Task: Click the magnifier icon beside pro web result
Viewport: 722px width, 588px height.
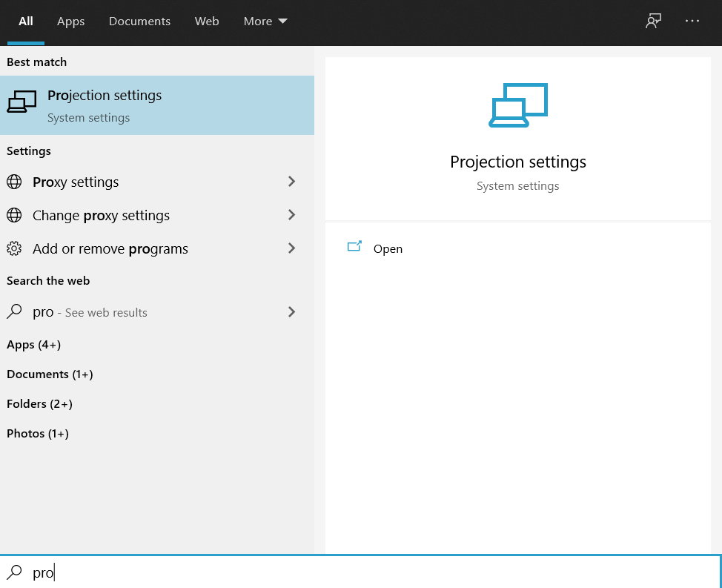Action: [x=14, y=312]
